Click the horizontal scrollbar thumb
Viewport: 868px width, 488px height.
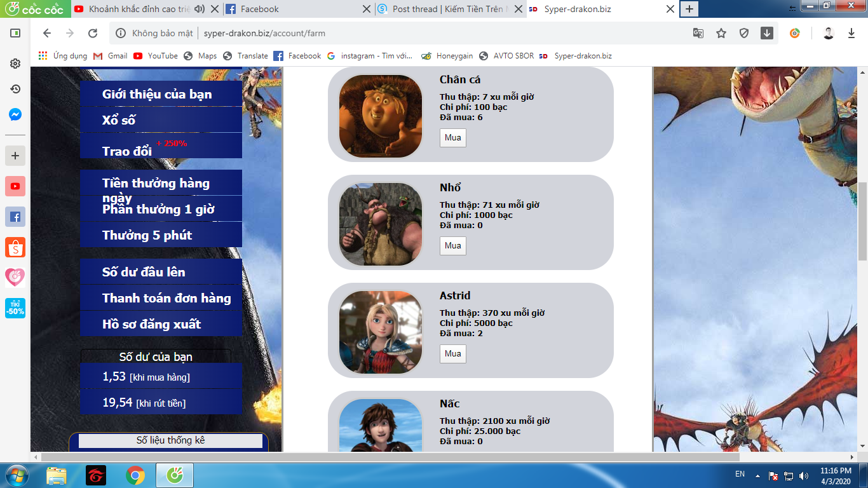tap(390, 457)
